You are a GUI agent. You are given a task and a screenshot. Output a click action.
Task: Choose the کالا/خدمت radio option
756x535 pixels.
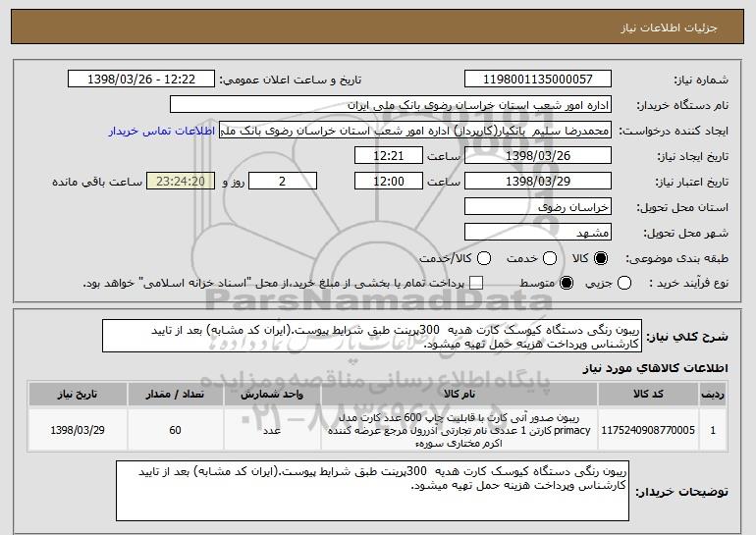point(484,258)
